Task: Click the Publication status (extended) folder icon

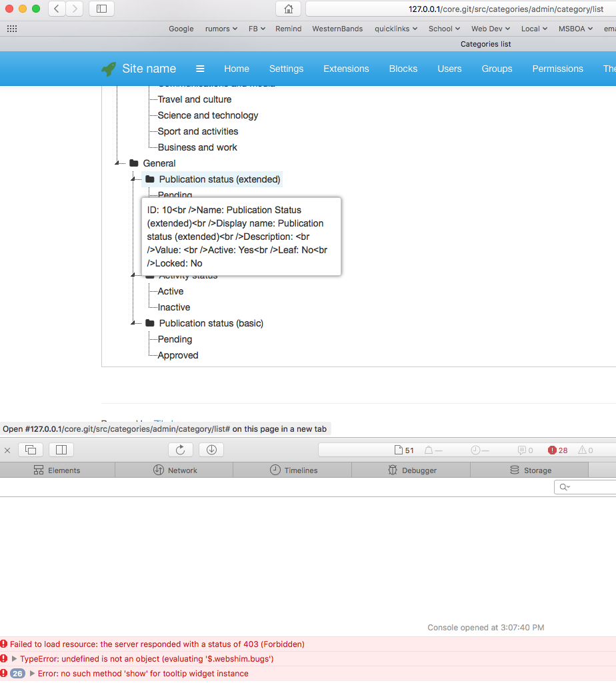Action: [x=150, y=179]
